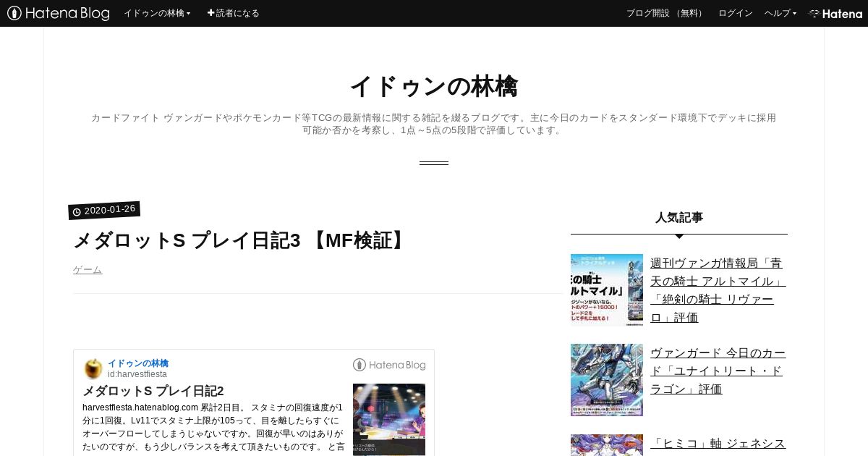Open the Hatena logo at top right
This screenshot has height=456, width=868.
[x=835, y=14]
